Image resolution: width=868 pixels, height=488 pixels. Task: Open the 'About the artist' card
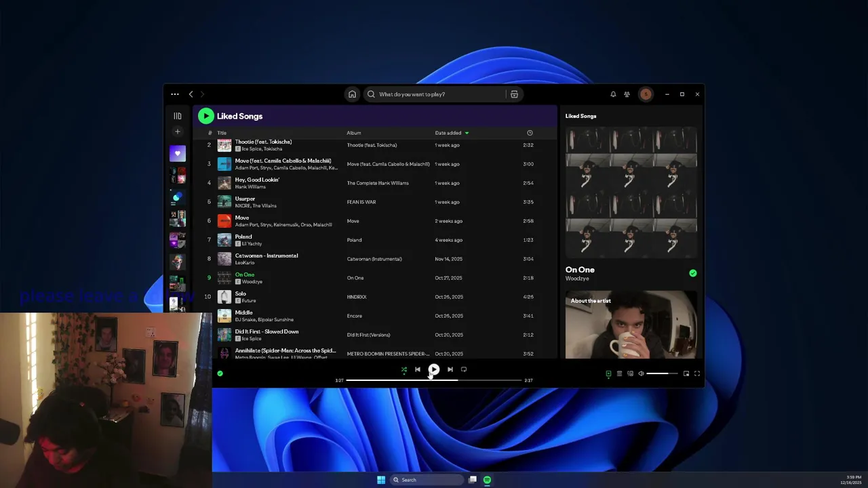click(631, 325)
